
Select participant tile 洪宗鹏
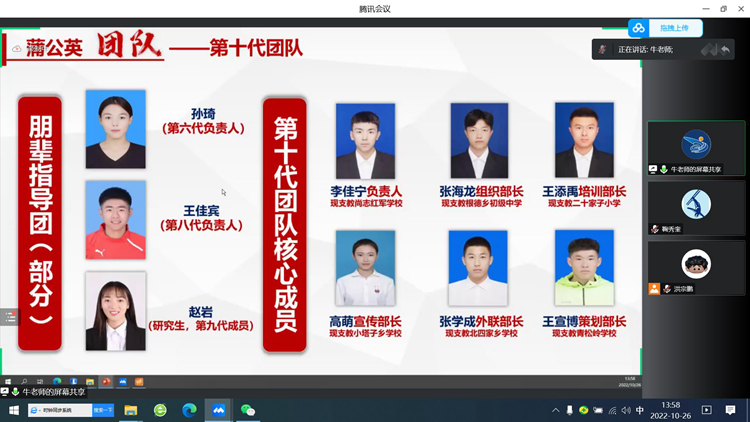(x=695, y=266)
